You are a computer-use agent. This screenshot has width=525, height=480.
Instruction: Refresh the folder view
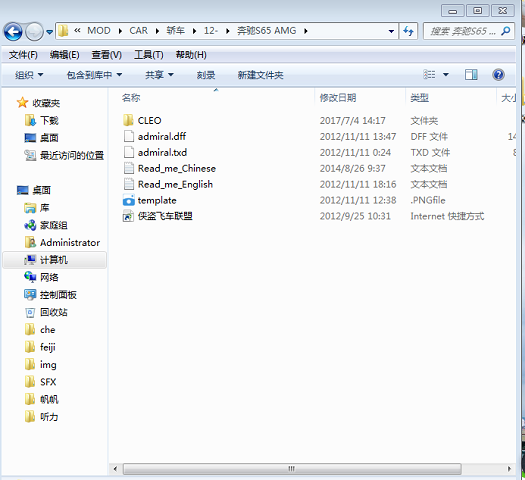coord(408,31)
